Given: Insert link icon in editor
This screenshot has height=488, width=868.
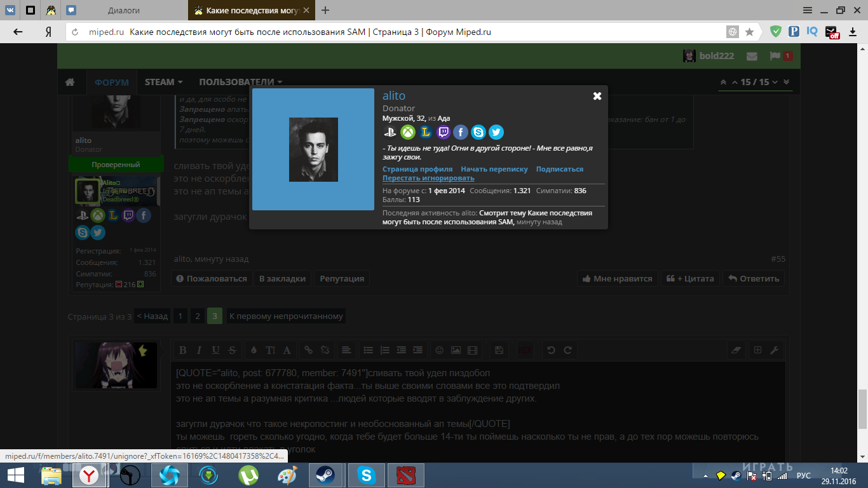Looking at the screenshot, I should tap(308, 350).
